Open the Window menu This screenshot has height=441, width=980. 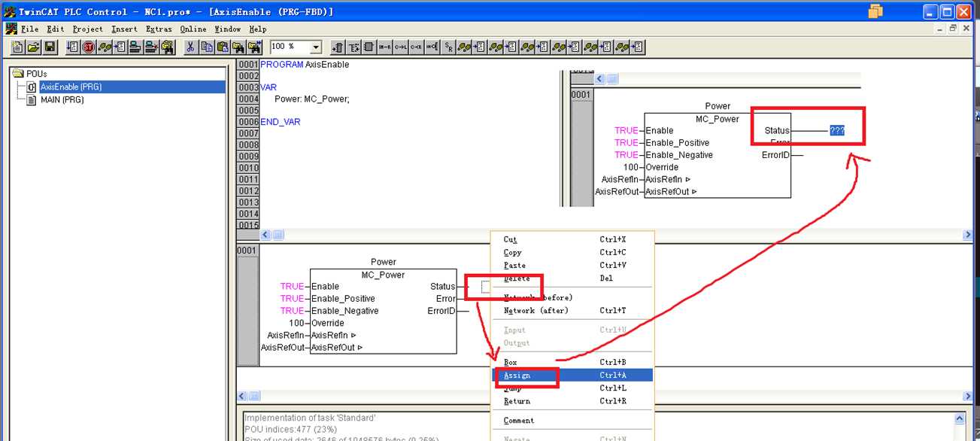coord(228,29)
